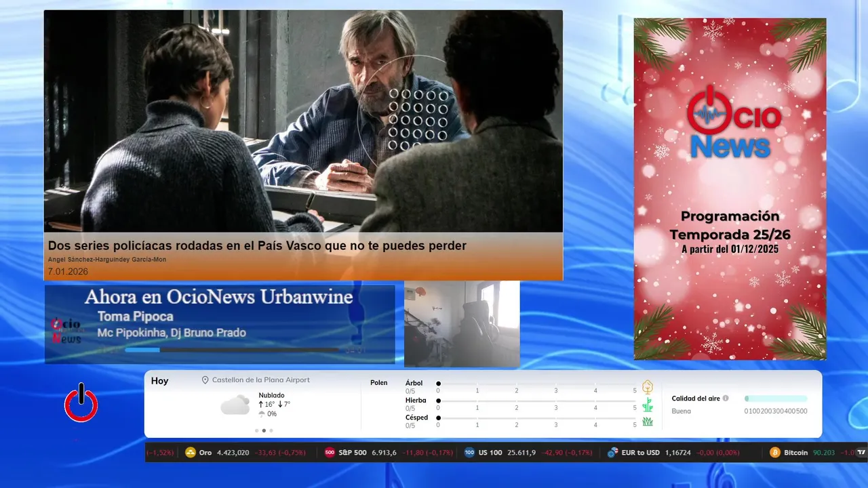The height and width of the screenshot is (488, 868).
Task: Click the rain probability umbrella icon
Action: point(262,413)
